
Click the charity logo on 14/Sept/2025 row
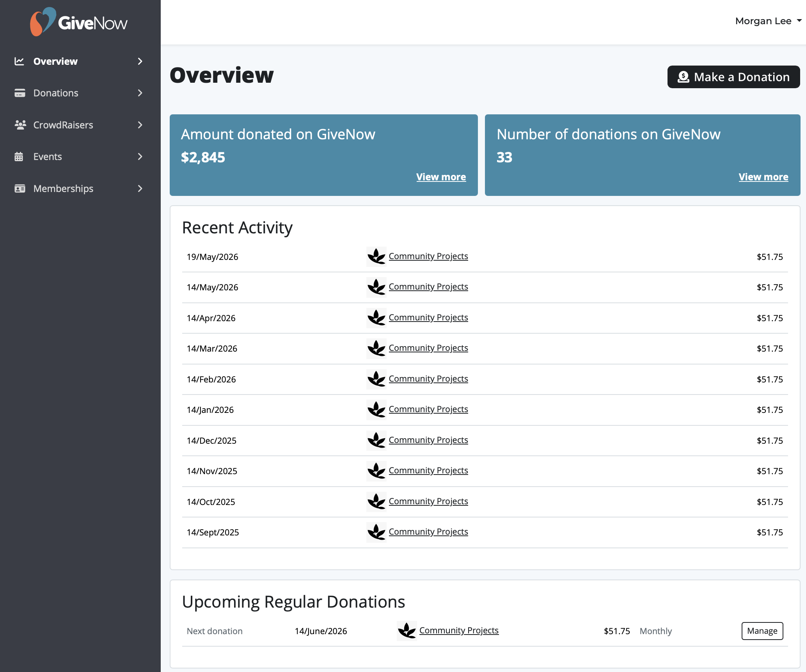pyautogui.click(x=376, y=532)
